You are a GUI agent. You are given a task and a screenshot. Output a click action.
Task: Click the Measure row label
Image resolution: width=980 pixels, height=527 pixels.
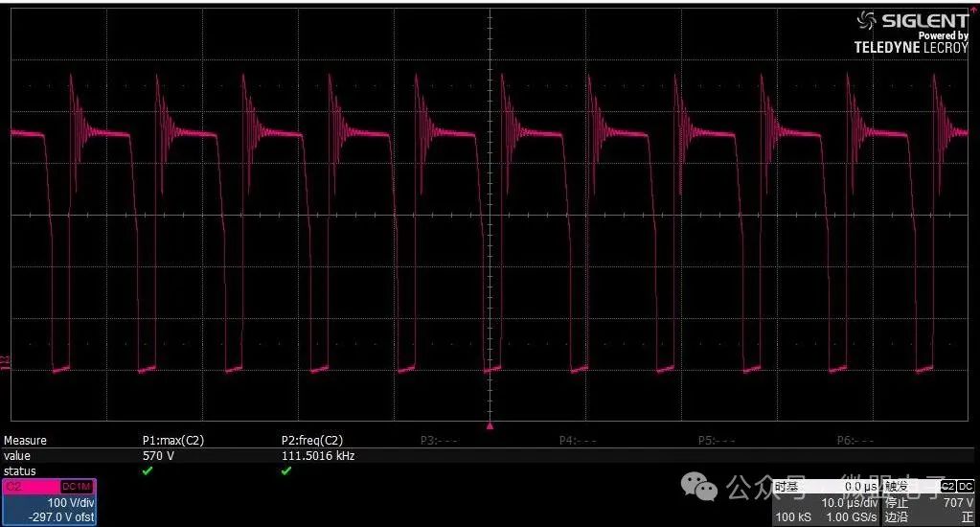[25, 440]
